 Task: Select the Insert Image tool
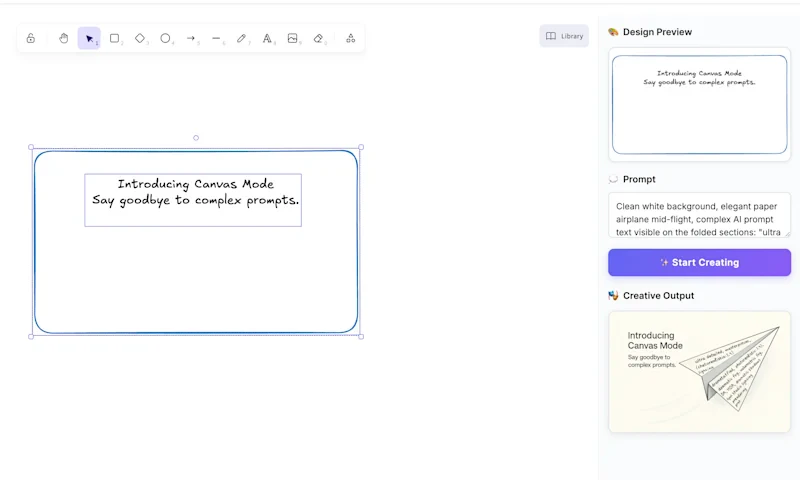click(293, 38)
